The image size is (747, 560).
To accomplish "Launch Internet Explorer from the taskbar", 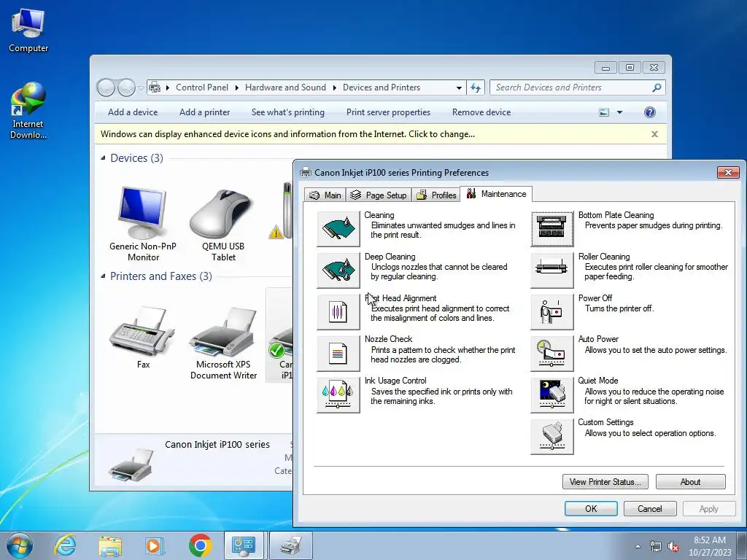I will [65, 545].
